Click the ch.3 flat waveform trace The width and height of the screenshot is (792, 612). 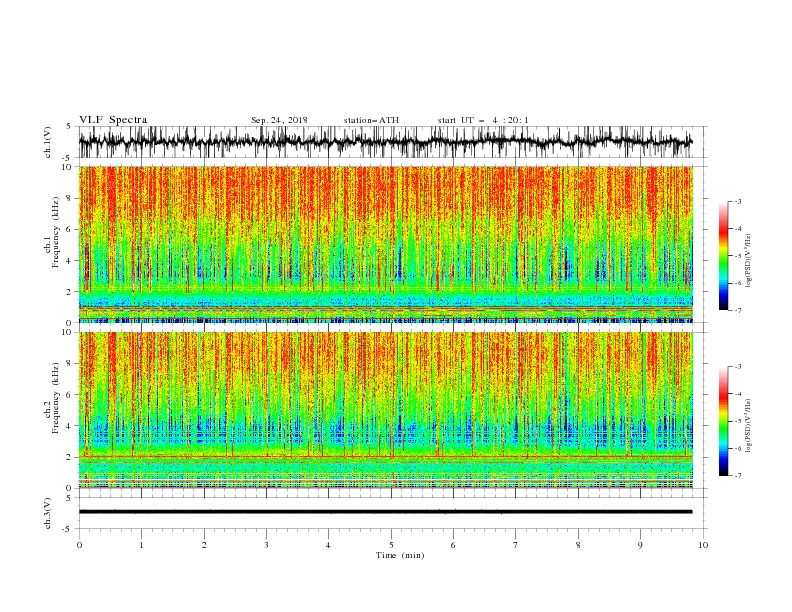385,512
